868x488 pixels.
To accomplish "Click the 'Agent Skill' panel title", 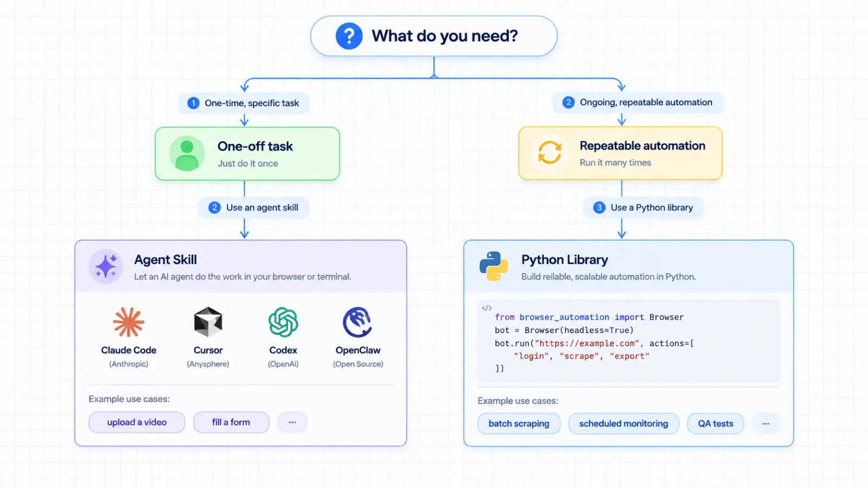I will (165, 260).
